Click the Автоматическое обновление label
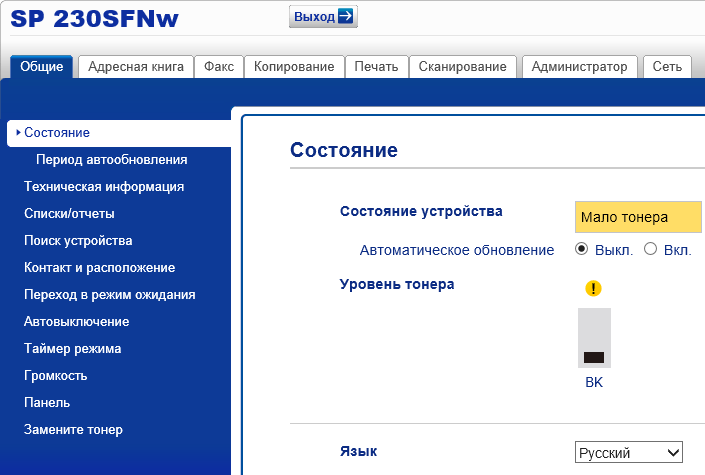This screenshot has height=475, width=705. click(457, 250)
